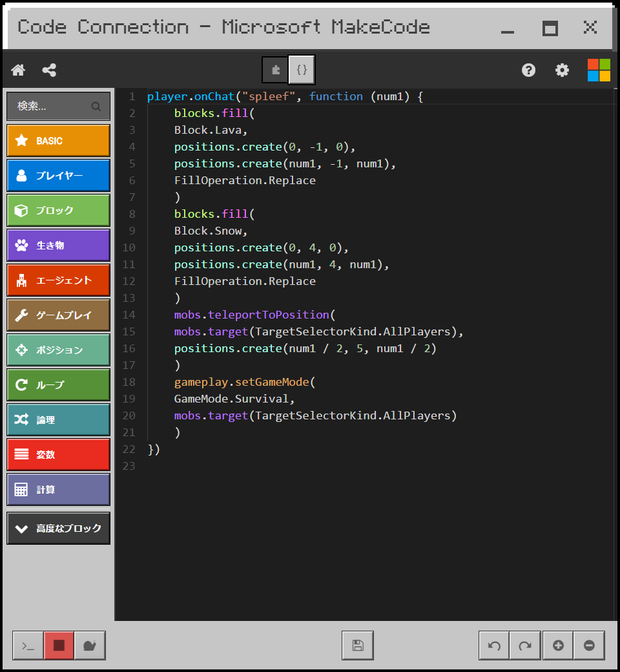This screenshot has height=672, width=620.
Task: Open the プレイヤー block drawer
Action: coord(58,175)
